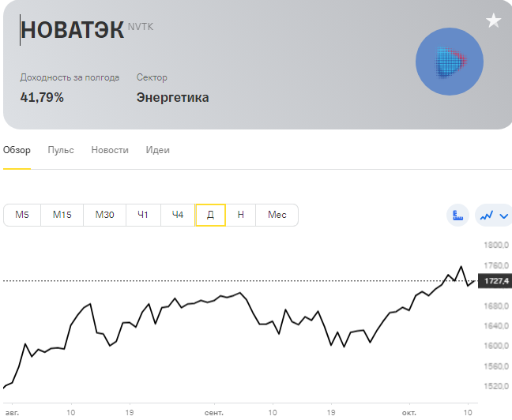Click the Энергетика sector value
Screen dimensions: 512x420
coord(173,98)
